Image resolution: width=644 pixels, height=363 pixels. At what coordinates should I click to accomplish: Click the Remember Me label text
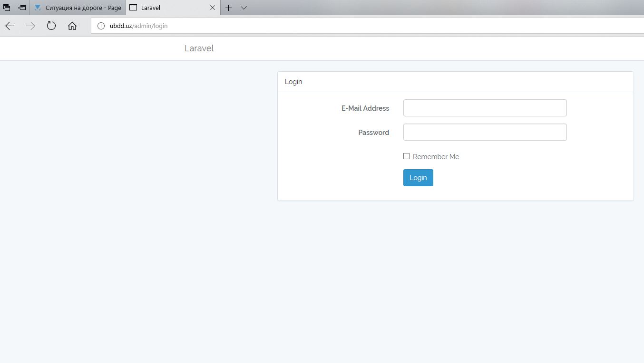tap(436, 157)
